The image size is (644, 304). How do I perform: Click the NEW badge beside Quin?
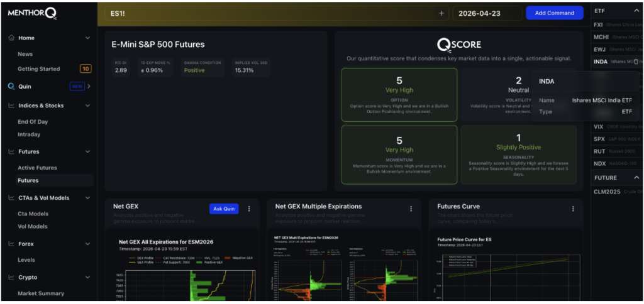(77, 86)
